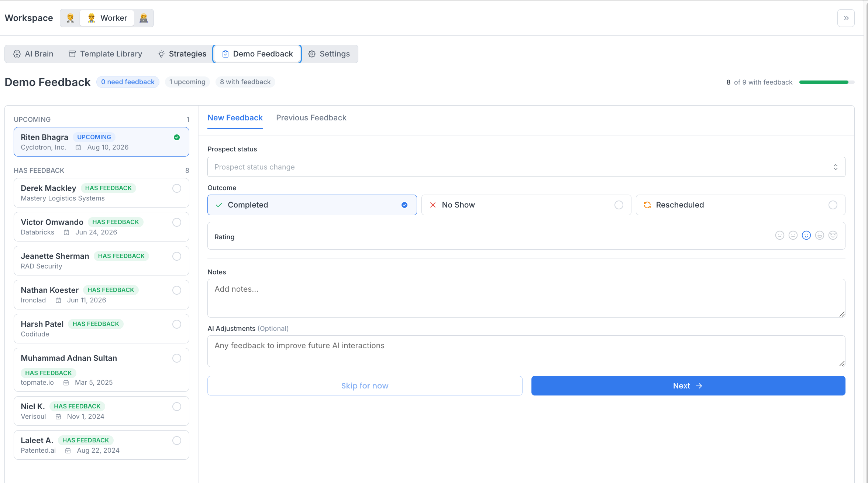Open the Settings tab
Image resolution: width=868 pixels, height=483 pixels.
(329, 54)
